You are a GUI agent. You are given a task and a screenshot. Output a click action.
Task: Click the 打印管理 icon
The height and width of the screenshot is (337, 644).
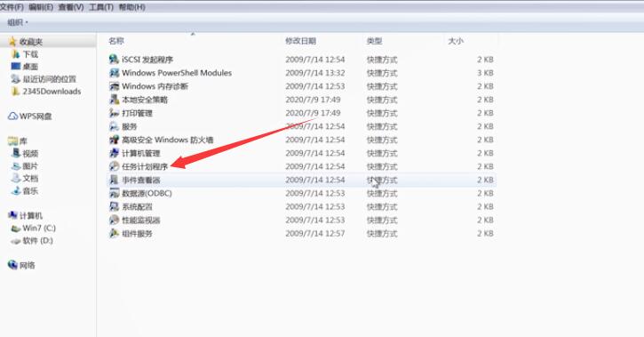click(x=114, y=113)
